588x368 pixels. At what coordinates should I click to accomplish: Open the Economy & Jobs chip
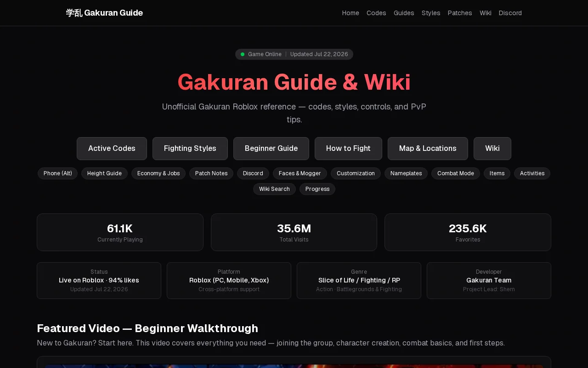click(158, 173)
